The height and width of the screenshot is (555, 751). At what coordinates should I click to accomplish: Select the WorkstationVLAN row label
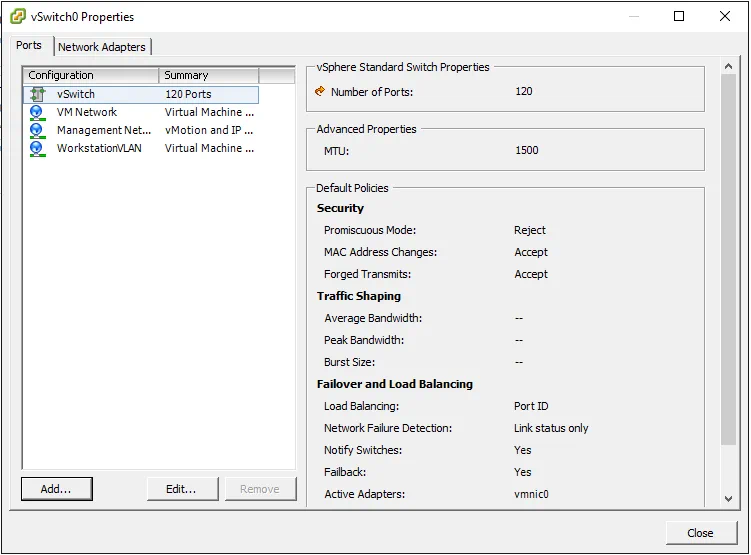pyautogui.click(x=99, y=148)
